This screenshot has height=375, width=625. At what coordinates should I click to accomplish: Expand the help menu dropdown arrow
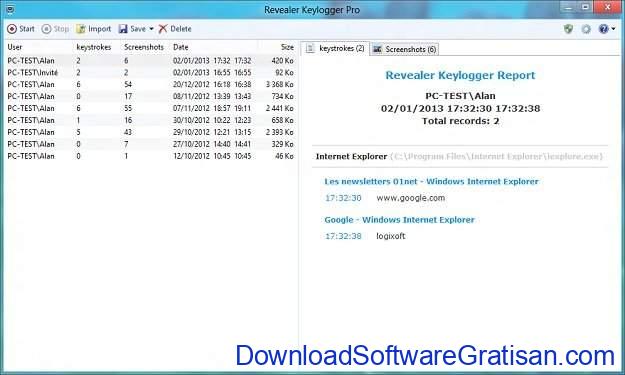(613, 29)
